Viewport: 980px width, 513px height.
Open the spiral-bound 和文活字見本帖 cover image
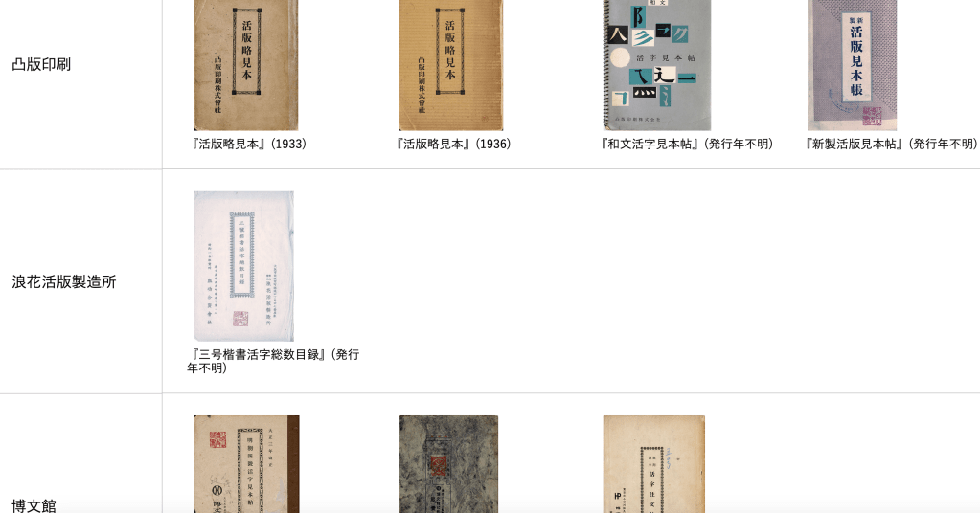tap(657, 65)
